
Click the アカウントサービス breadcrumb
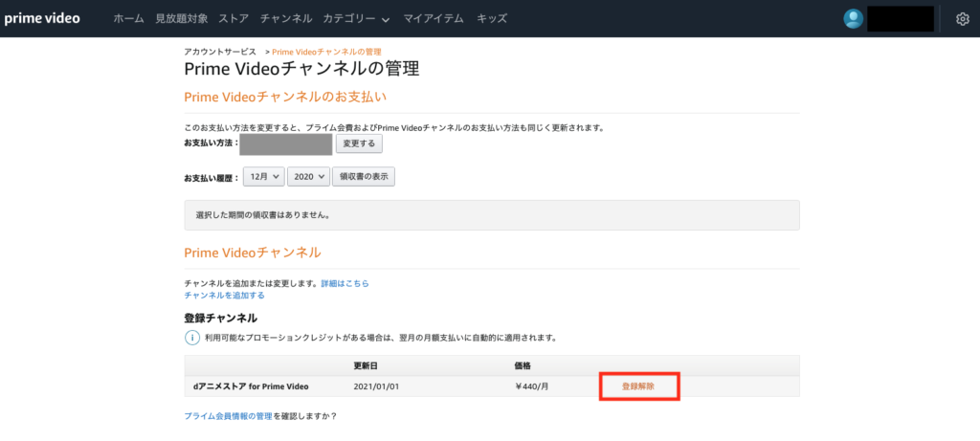point(220,52)
